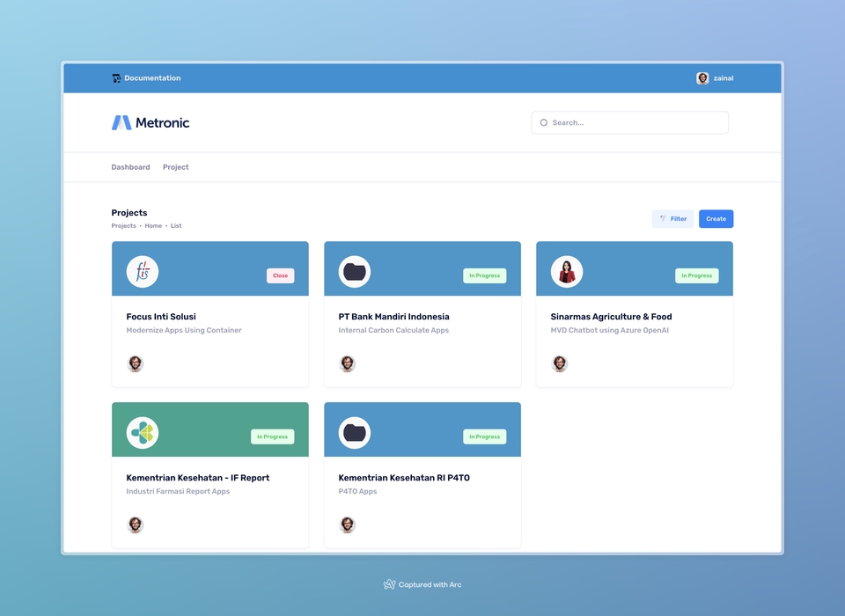Click the Metronic logo
The image size is (845, 616).
(151, 123)
